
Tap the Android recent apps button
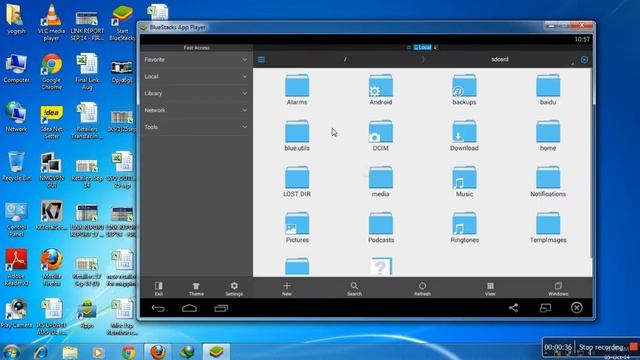click(221, 308)
